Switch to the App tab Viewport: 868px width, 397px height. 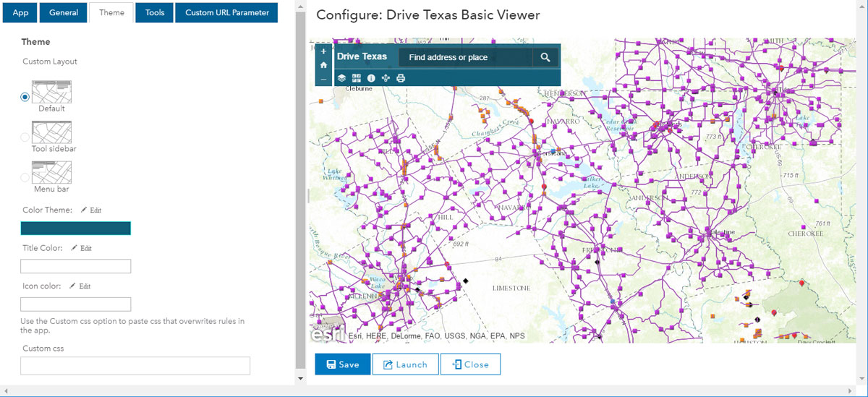20,12
